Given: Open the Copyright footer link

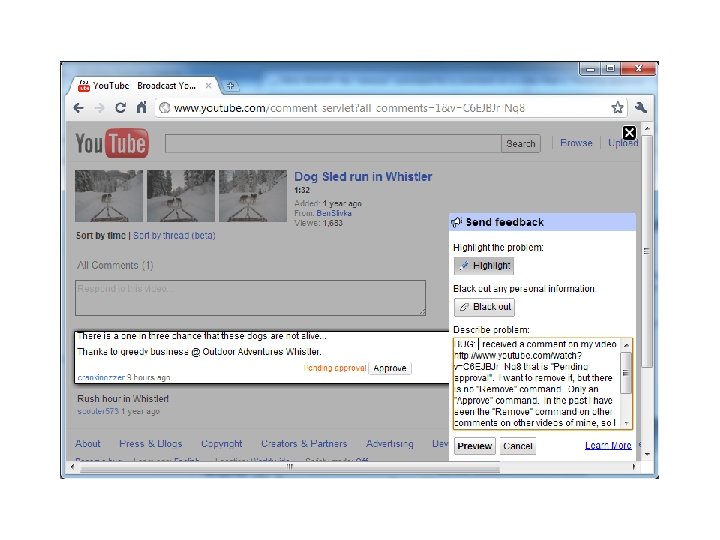Looking at the screenshot, I should pyautogui.click(x=222, y=444).
